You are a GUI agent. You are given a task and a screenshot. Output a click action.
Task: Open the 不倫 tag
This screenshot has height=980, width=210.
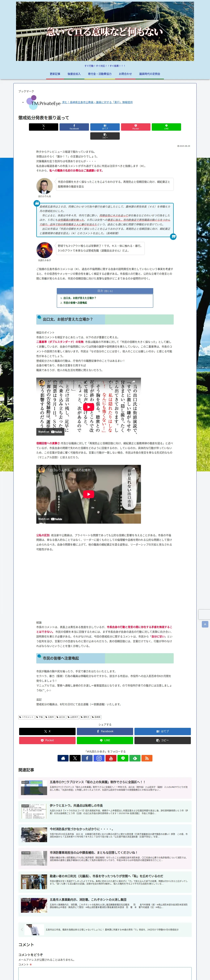coord(40,717)
